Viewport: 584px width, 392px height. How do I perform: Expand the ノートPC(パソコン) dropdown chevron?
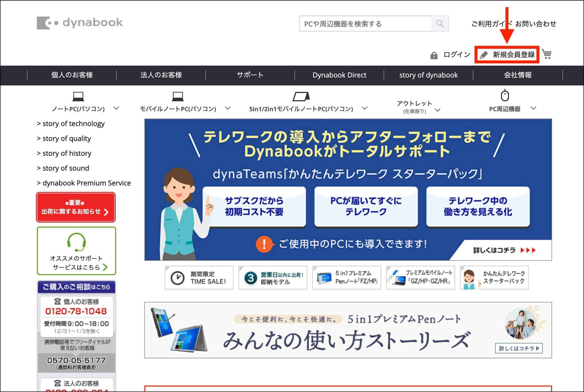pyautogui.click(x=116, y=108)
